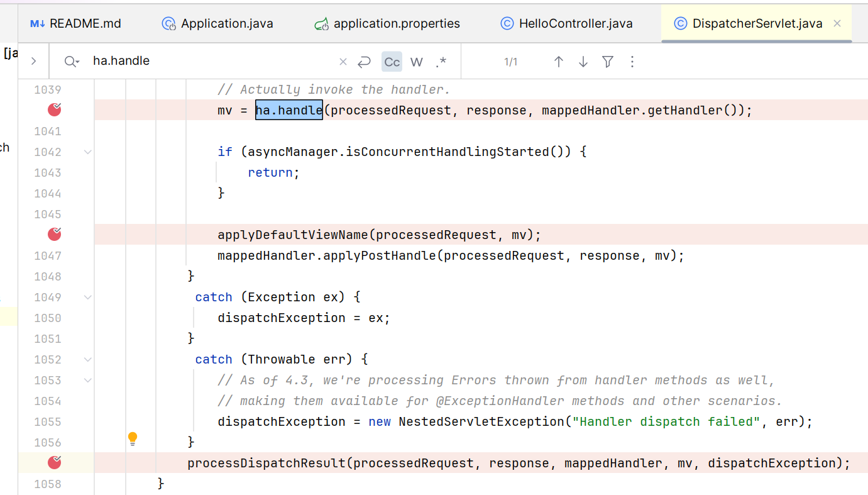Screen dimensions: 868x495
Task: Collapse the comment fold at line 1053
Action: 87,380
